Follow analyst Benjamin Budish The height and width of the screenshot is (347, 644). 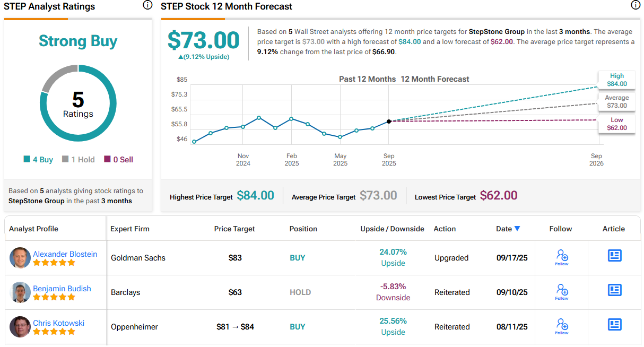click(x=562, y=292)
